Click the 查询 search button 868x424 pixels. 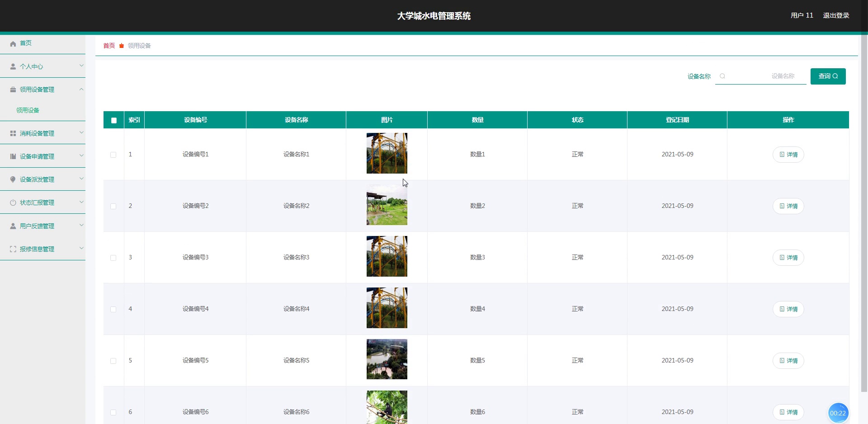pos(828,76)
